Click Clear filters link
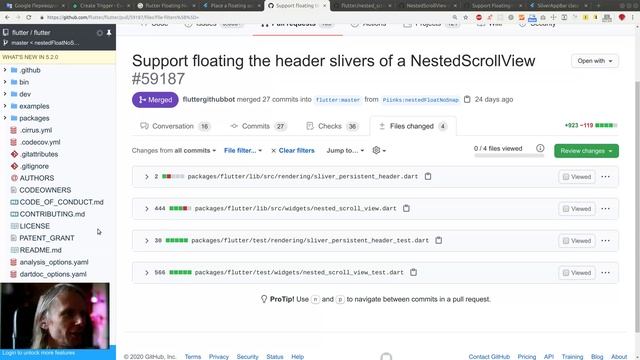This screenshot has height=360, width=640. [293, 151]
